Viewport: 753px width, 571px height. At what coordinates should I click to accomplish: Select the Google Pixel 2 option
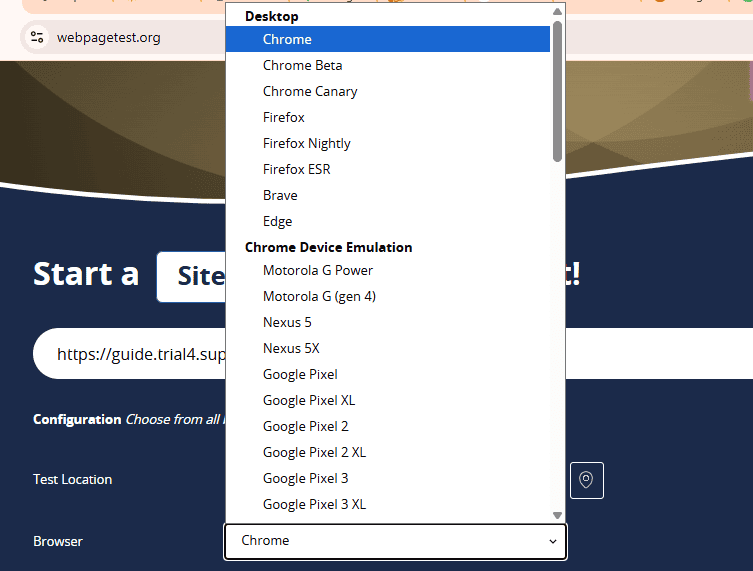[x=388, y=425]
